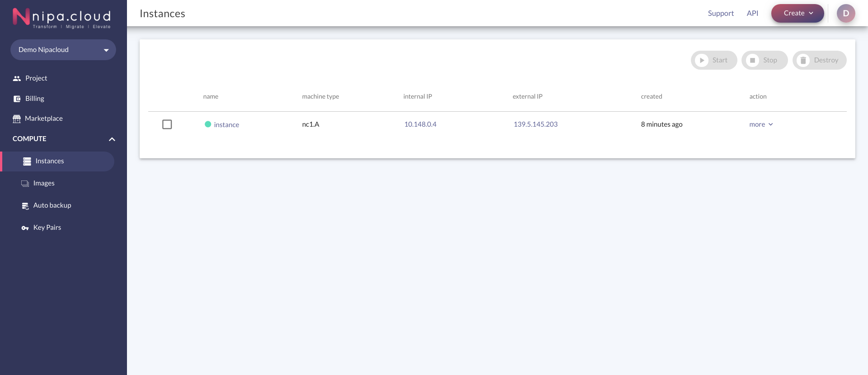Click the 8 minutes ago cell

(662, 124)
